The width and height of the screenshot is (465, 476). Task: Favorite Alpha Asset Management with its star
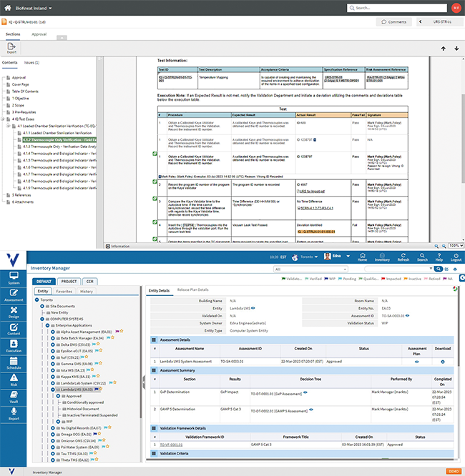(x=122, y=331)
